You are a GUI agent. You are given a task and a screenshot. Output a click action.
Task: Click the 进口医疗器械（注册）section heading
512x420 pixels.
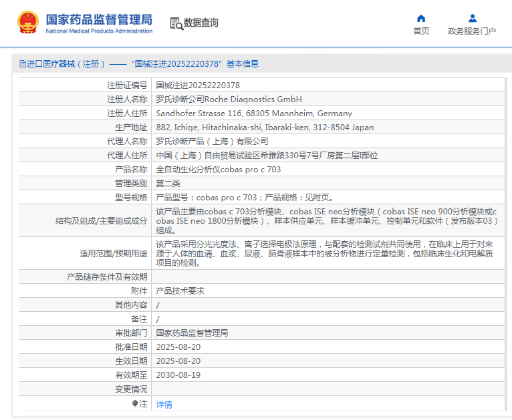pos(66,64)
